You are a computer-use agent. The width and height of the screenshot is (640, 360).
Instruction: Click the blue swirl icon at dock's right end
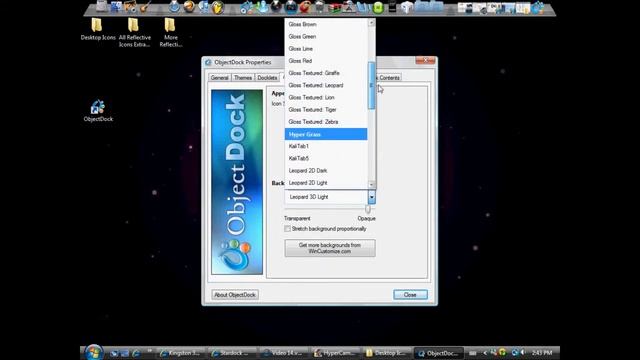(538, 7)
